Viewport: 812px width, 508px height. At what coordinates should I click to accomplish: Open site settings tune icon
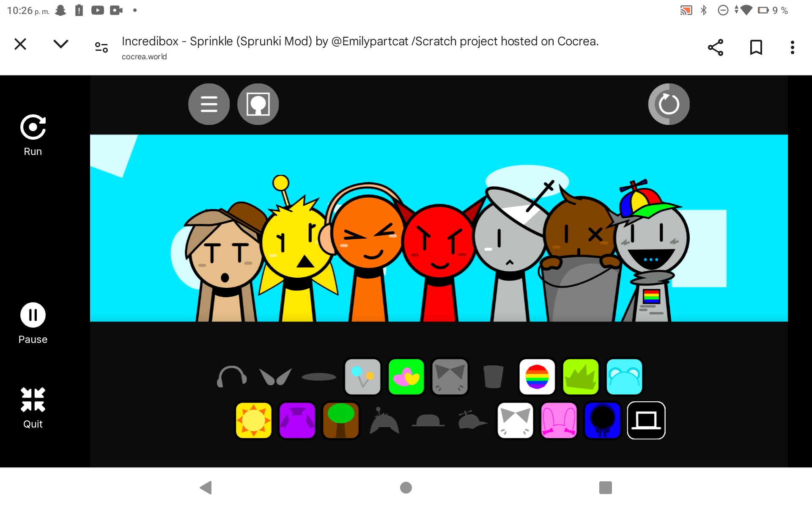pos(101,47)
